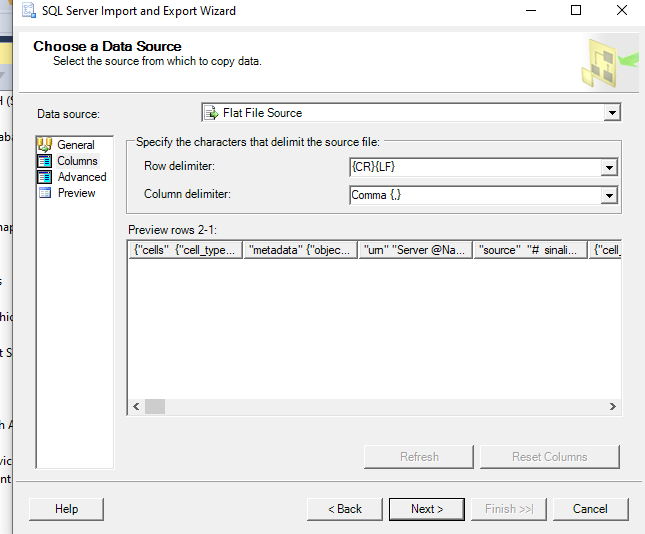
Task: Select the Advanced page in sidebar
Action: [81, 177]
